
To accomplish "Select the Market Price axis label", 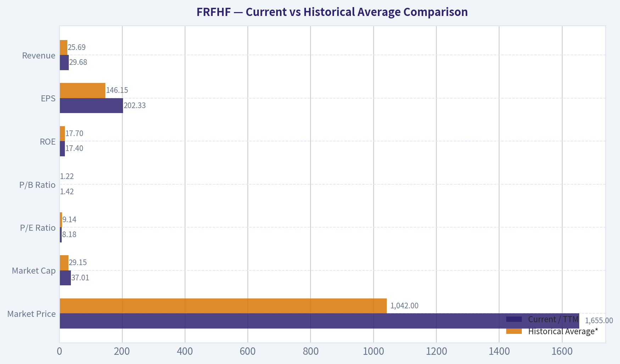I will click(x=32, y=314).
